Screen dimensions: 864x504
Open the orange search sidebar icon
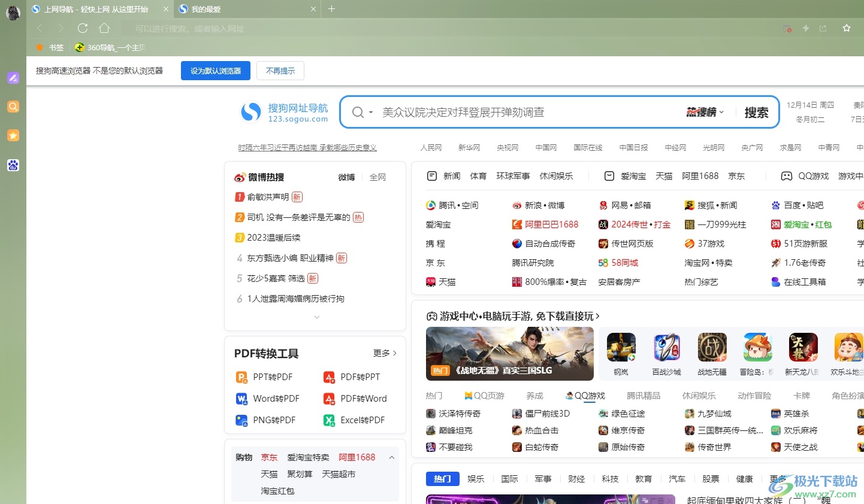[13, 107]
